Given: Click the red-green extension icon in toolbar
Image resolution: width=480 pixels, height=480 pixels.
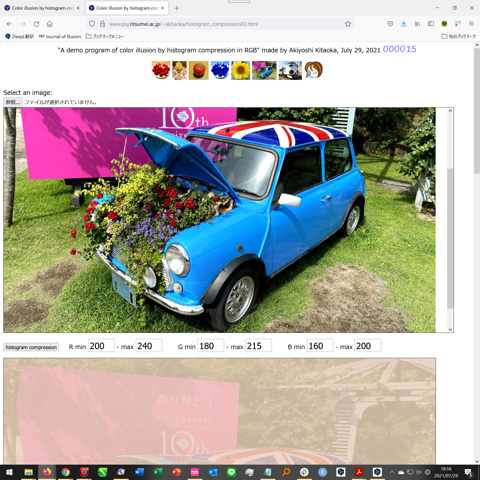Looking at the screenshot, I should coord(444,24).
